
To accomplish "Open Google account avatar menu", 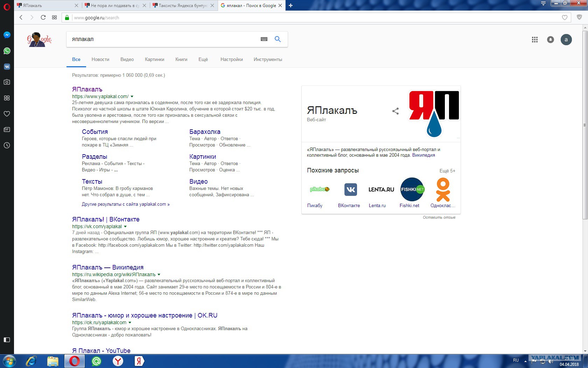I will click(566, 40).
